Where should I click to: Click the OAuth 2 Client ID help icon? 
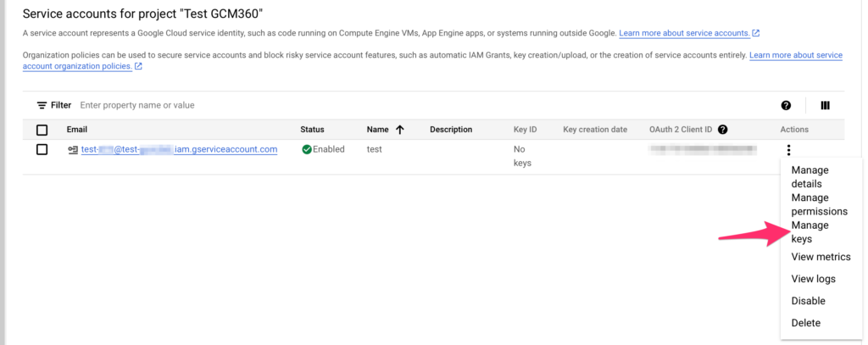point(722,130)
